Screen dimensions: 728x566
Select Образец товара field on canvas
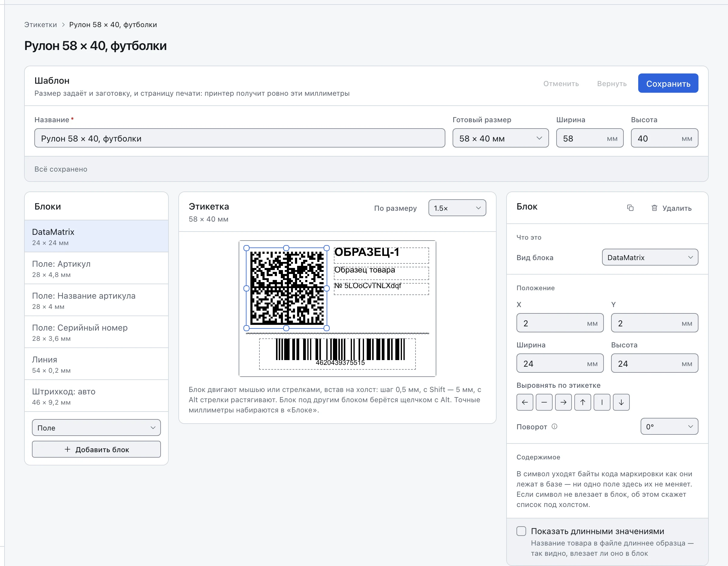pos(381,273)
